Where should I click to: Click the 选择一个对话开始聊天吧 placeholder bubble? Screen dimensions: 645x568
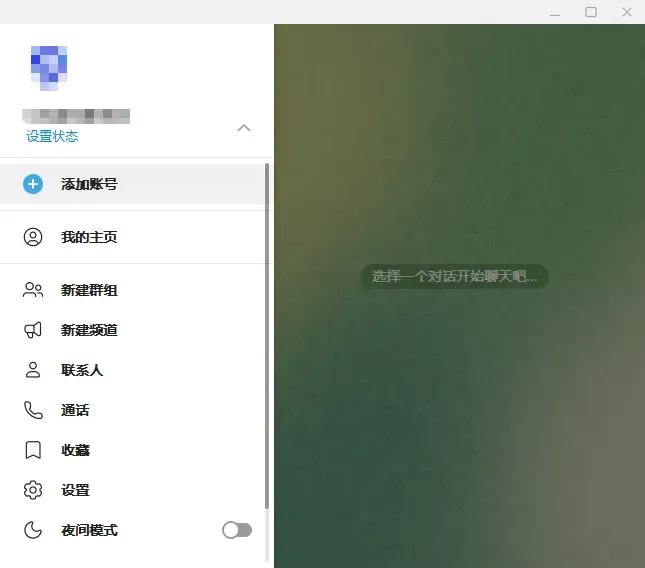point(455,276)
